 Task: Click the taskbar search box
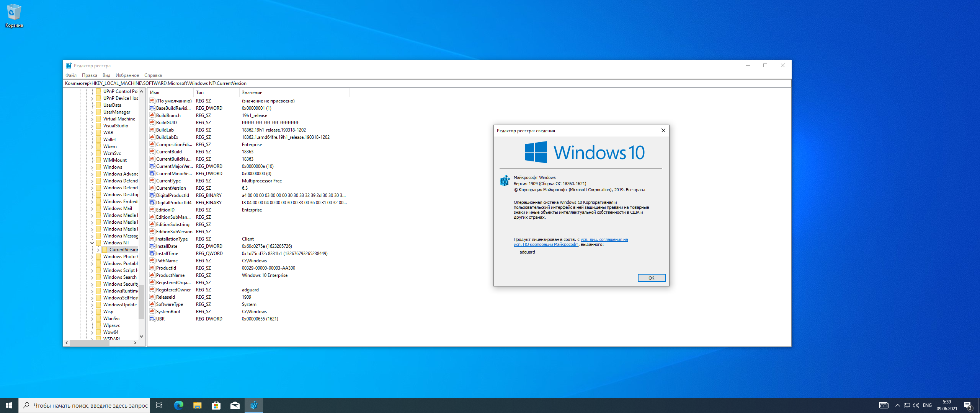click(x=84, y=405)
